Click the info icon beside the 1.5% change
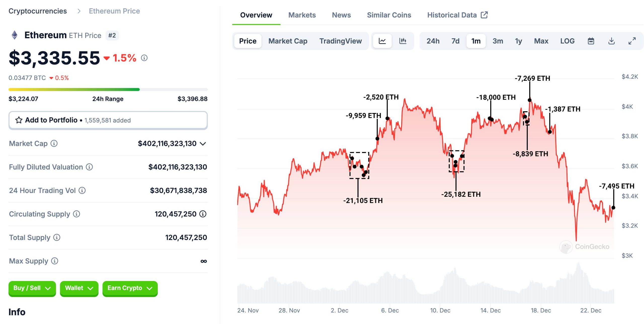Image resolution: width=644 pixels, height=324 pixels. (144, 58)
